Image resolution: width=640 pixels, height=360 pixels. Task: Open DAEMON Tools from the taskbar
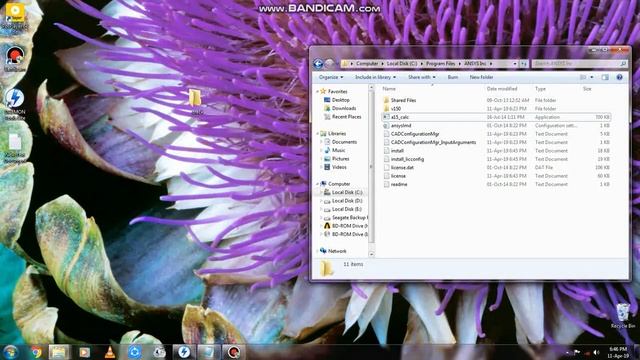point(184,352)
